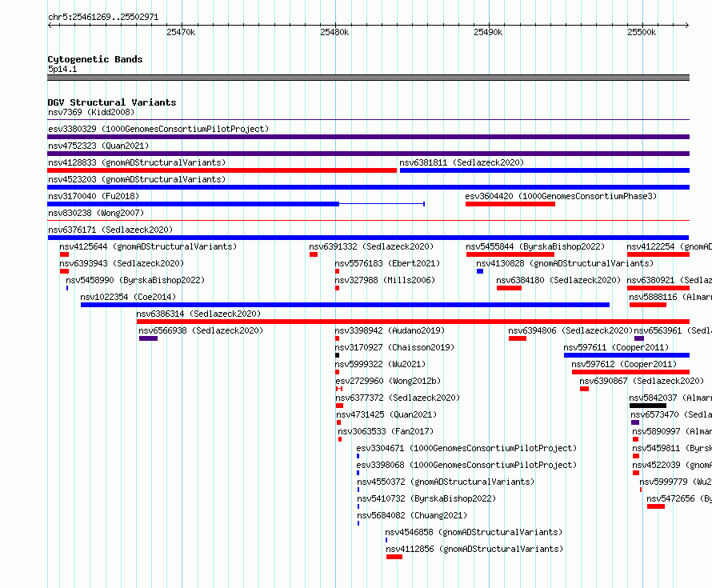Click nsv830238 (Wong2007) label
The width and height of the screenshot is (712, 588).
coord(96,213)
